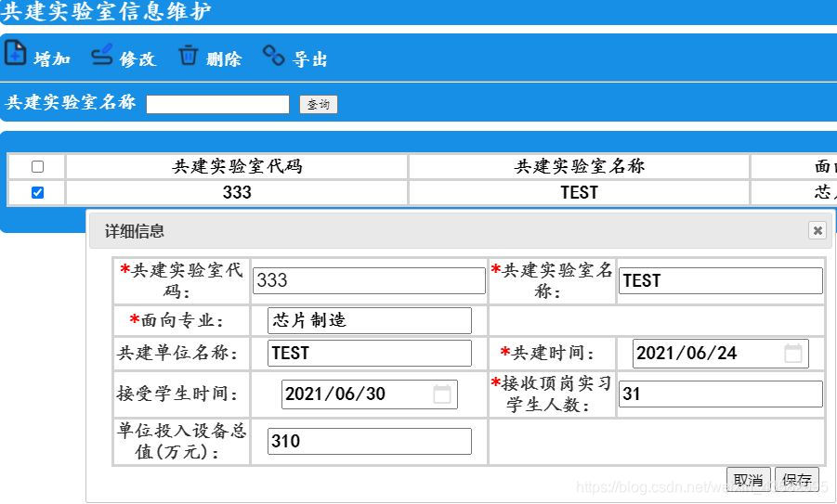Click the 共建实验室代码 column header
The image size is (837, 504).
coord(237,166)
